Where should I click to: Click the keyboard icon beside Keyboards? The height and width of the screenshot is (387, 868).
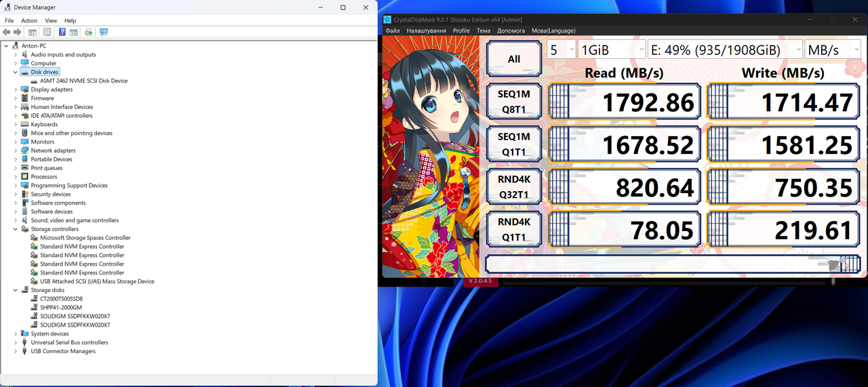click(x=25, y=125)
